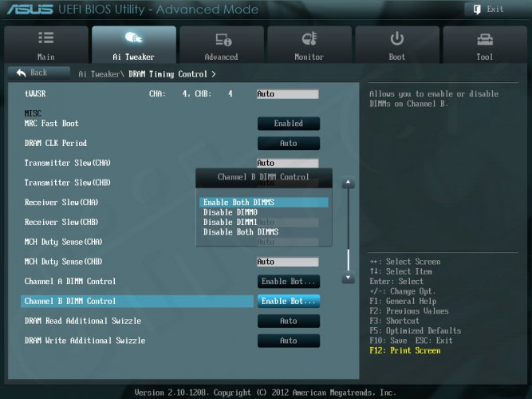The height and width of the screenshot is (399, 532).
Task: Select DRAM Read Additional Swizzle label
Action: click(83, 321)
